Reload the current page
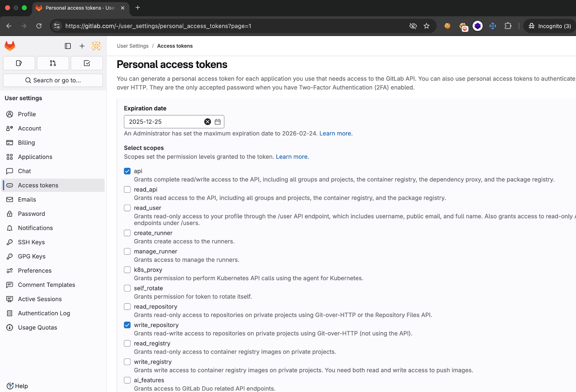This screenshot has height=392, width=576. click(x=39, y=26)
